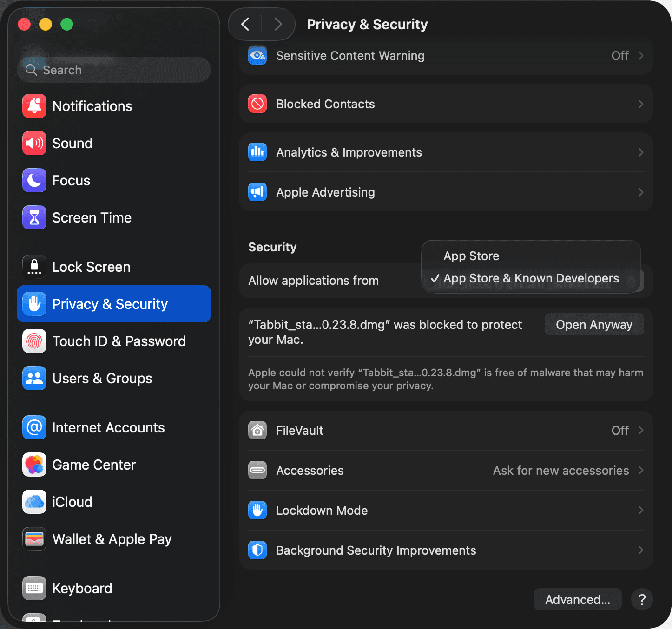The height and width of the screenshot is (629, 672).
Task: Click the Keyboard icon in sidebar
Action: pyautogui.click(x=34, y=588)
